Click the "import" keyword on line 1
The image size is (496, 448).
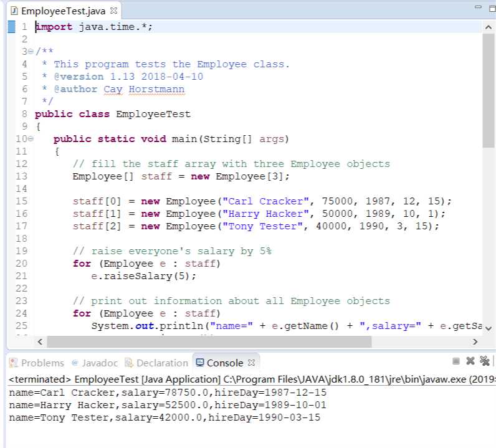[54, 27]
